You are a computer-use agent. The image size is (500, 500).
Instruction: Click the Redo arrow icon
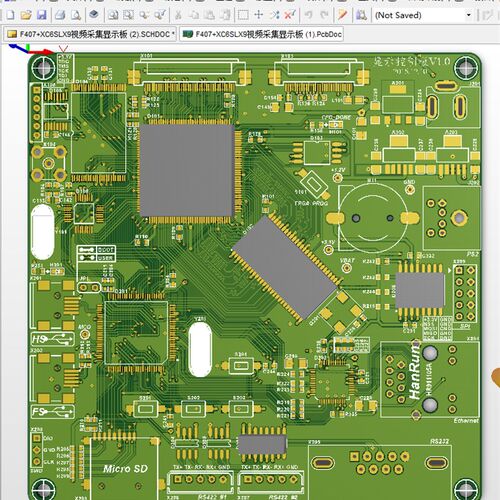[x=324, y=15]
